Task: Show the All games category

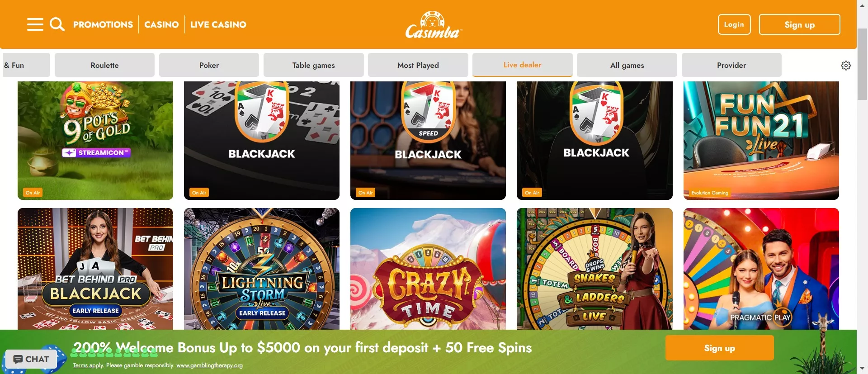Action: click(627, 65)
